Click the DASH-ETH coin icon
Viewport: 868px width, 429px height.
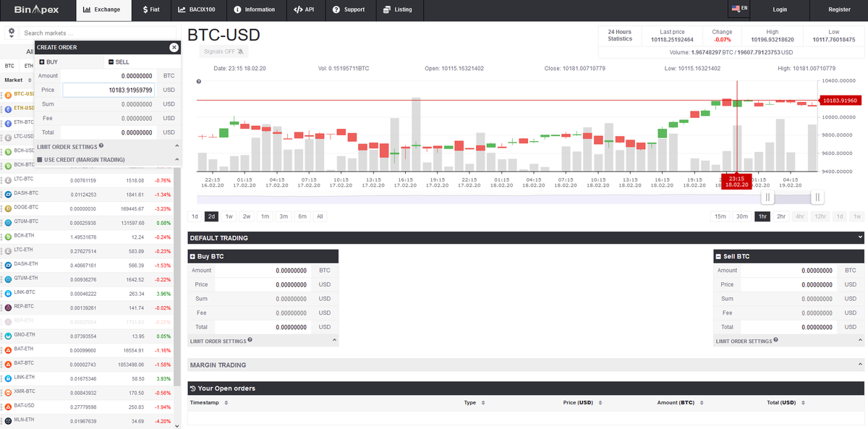(x=8, y=264)
